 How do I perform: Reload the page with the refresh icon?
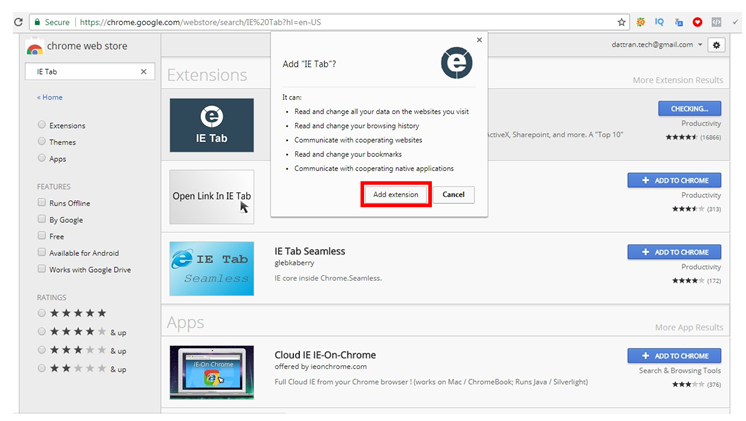[18, 22]
